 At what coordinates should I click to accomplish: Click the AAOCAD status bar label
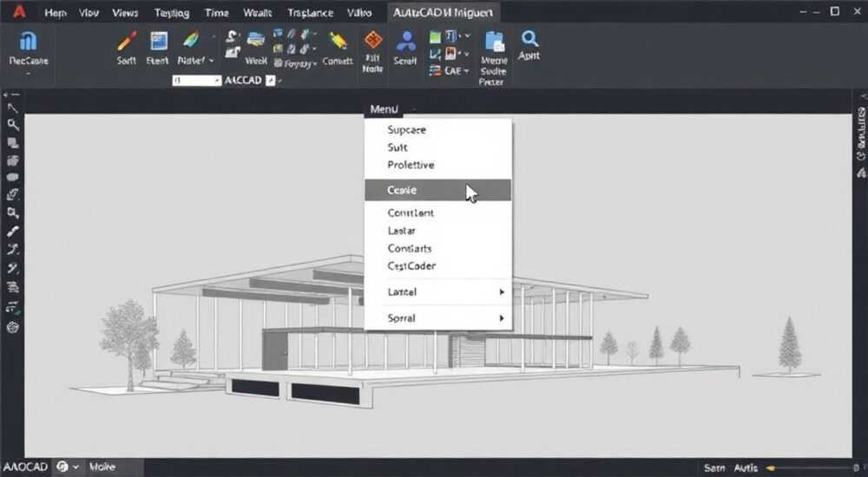(25, 467)
